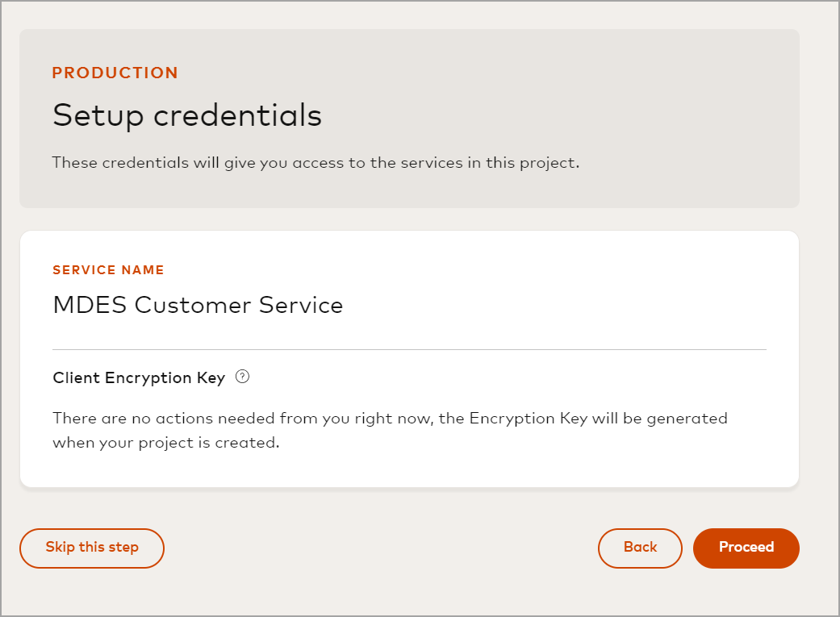Click the divider line under the service name
Viewport: 840px width, 617px height.
click(409, 348)
